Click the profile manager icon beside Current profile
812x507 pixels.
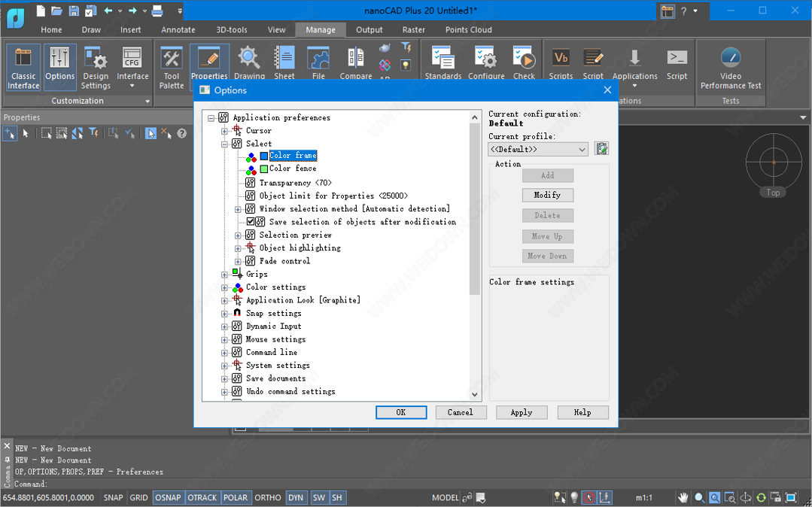601,149
